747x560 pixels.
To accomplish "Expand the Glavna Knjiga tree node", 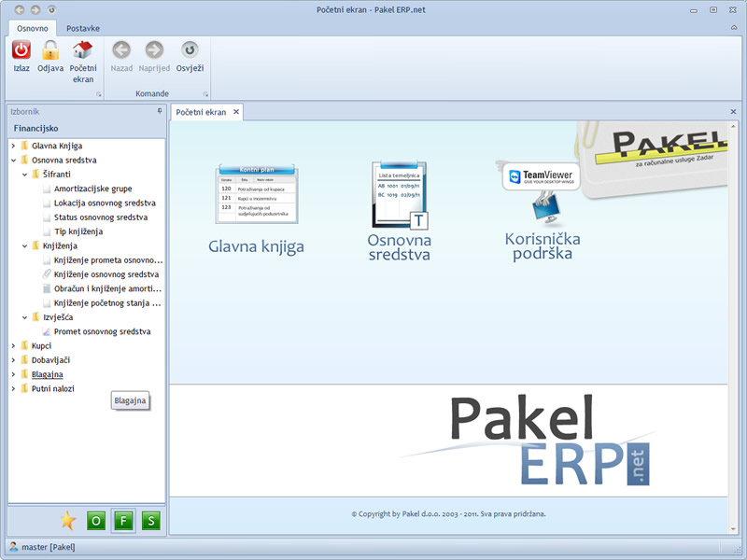I will (x=14, y=146).
